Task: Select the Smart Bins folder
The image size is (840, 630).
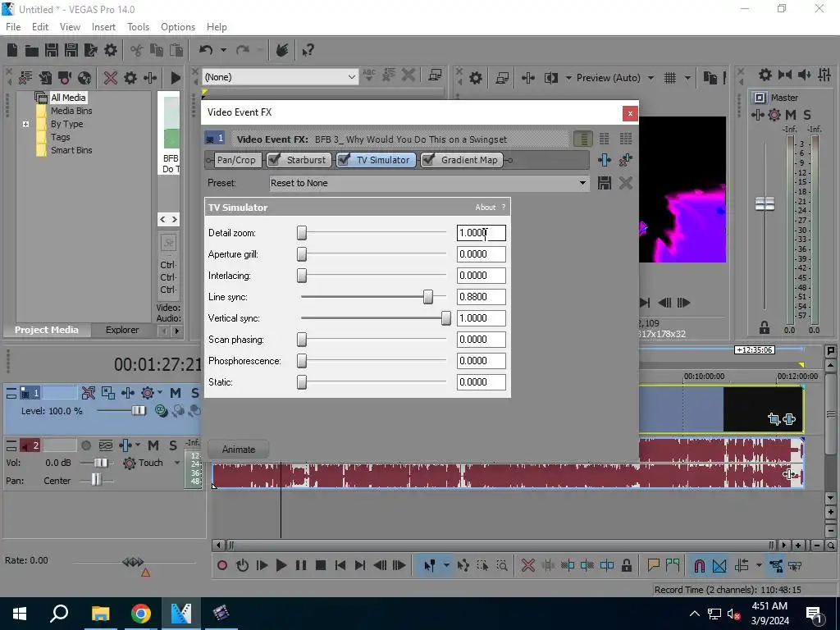Action: click(71, 151)
